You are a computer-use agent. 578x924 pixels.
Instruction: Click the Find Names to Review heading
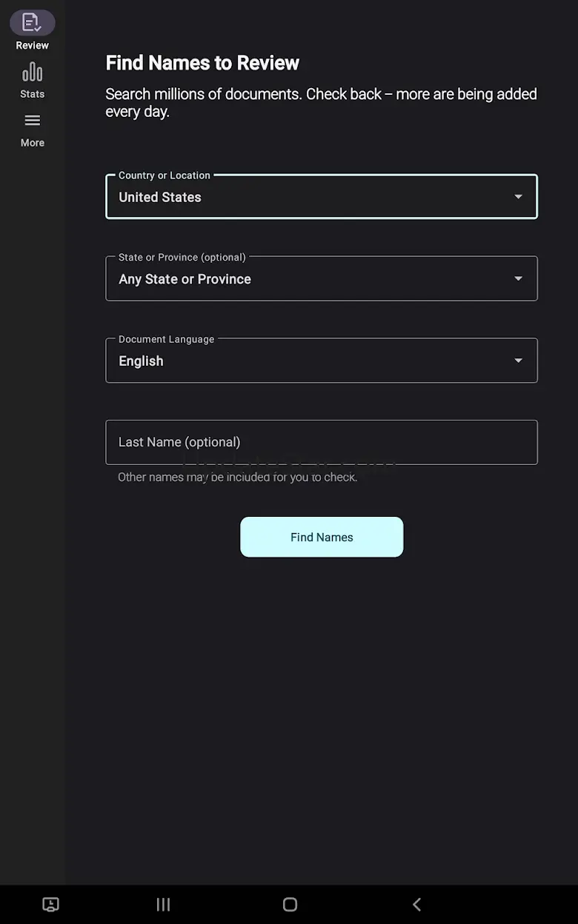202,63
